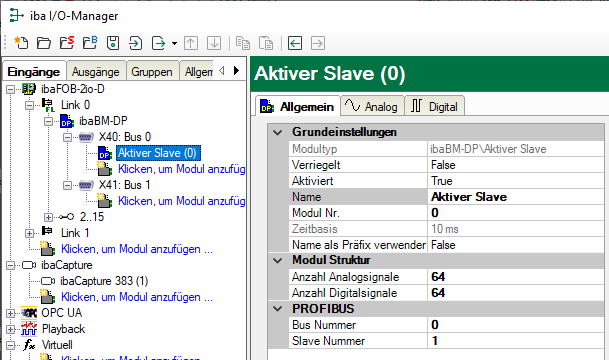
Task: Collapse the ibaBM-DP node
Action: (48, 122)
